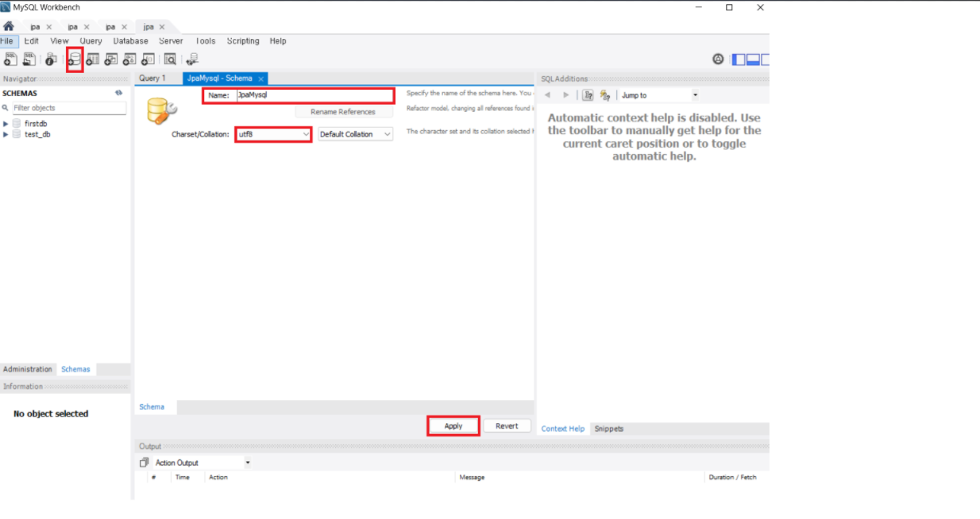Image resolution: width=980 pixels, height=519 pixels.
Task: Open the Scripting menu
Action: 243,41
